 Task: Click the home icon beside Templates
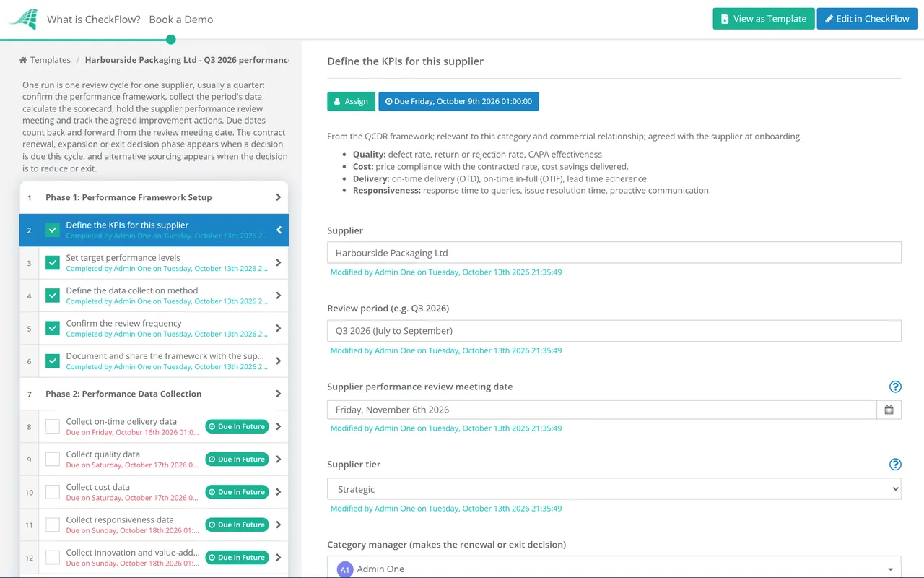click(x=23, y=60)
